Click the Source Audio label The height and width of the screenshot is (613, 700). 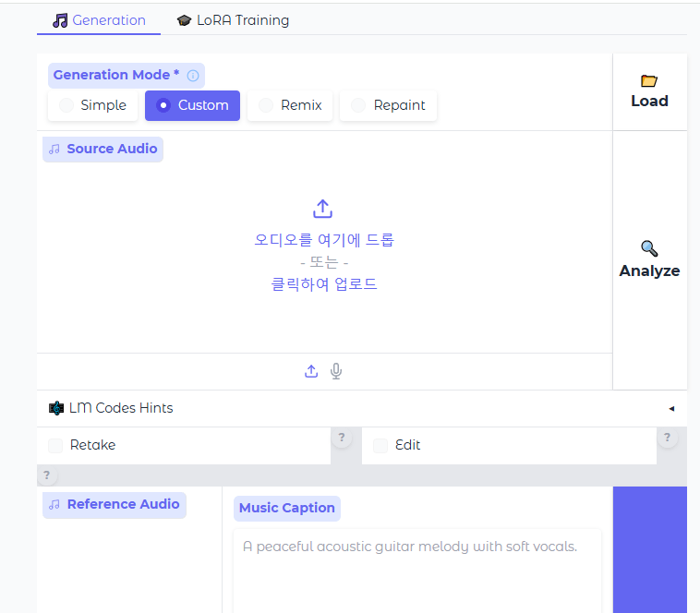[103, 149]
